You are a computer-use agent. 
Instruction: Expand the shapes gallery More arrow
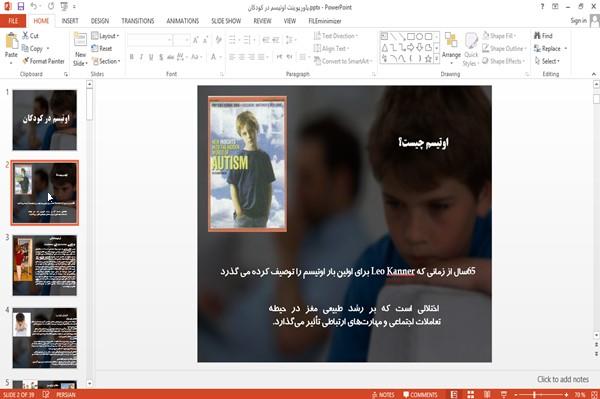[436, 59]
